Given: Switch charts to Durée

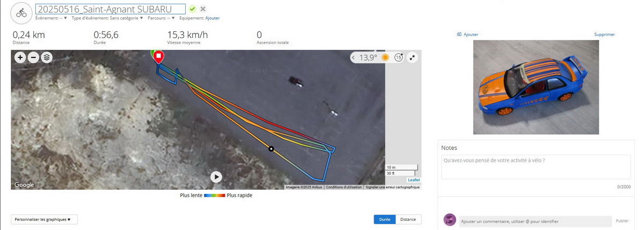Looking at the screenshot, I should 385,219.
